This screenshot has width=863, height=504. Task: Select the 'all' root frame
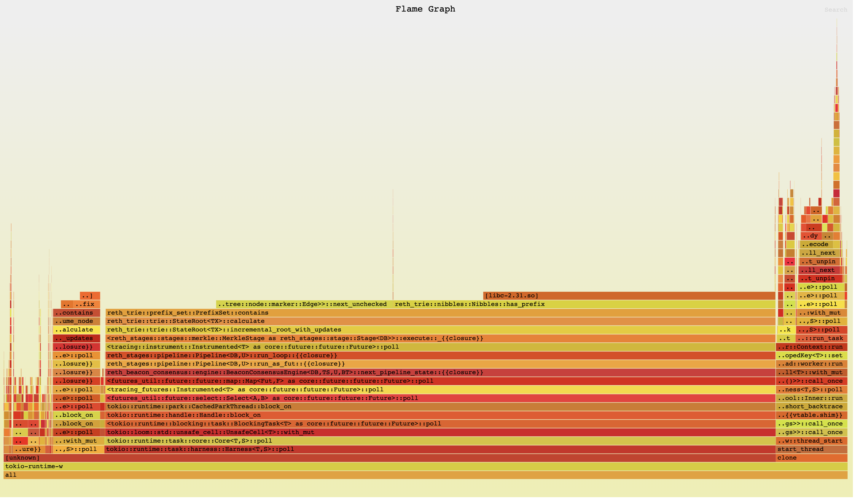pyautogui.click(x=425, y=475)
